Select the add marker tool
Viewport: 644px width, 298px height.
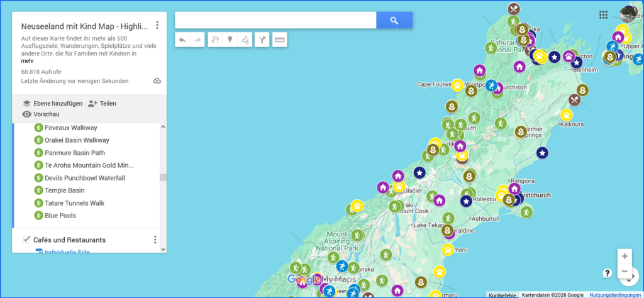(230, 40)
